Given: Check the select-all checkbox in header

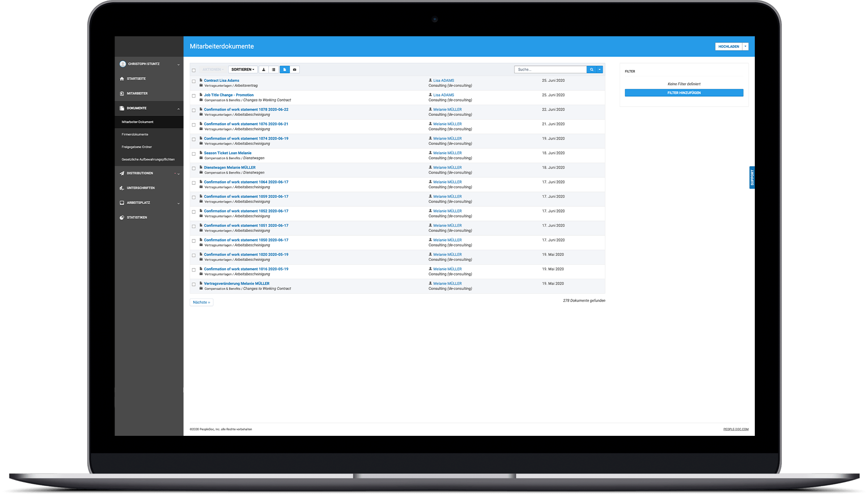Looking at the screenshot, I should coord(194,70).
